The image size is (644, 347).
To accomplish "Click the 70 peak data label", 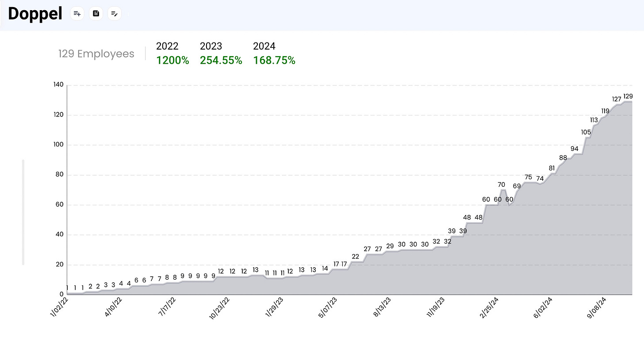I will [x=501, y=185].
